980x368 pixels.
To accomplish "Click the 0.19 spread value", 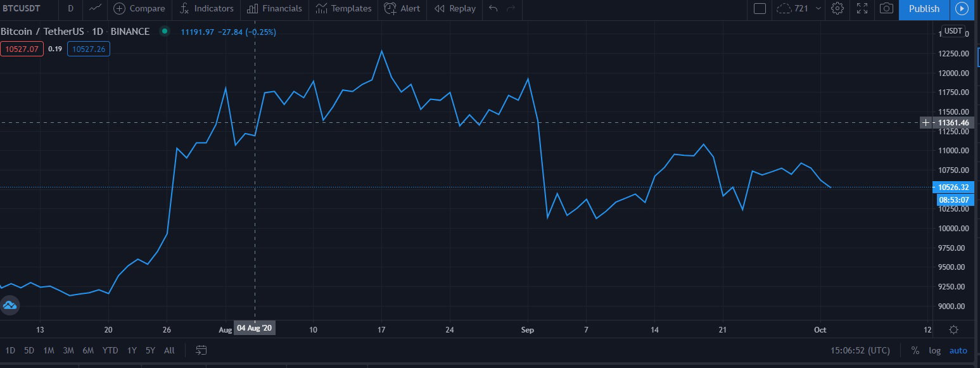I will point(55,49).
